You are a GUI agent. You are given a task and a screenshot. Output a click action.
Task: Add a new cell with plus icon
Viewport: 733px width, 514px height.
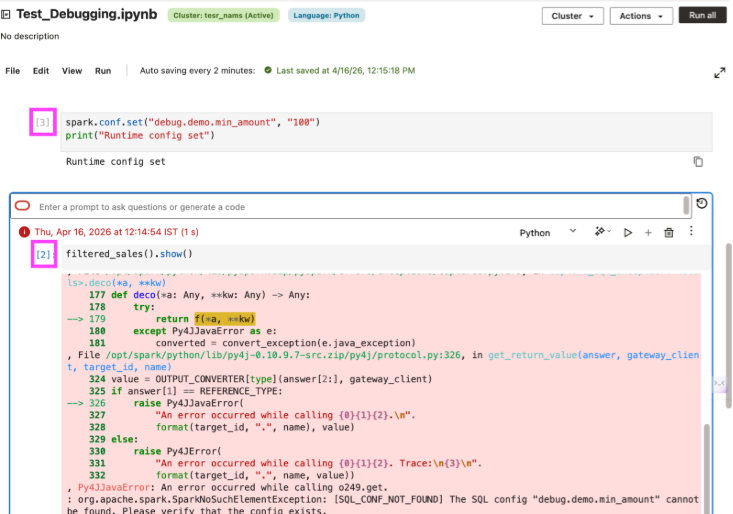pyautogui.click(x=648, y=232)
